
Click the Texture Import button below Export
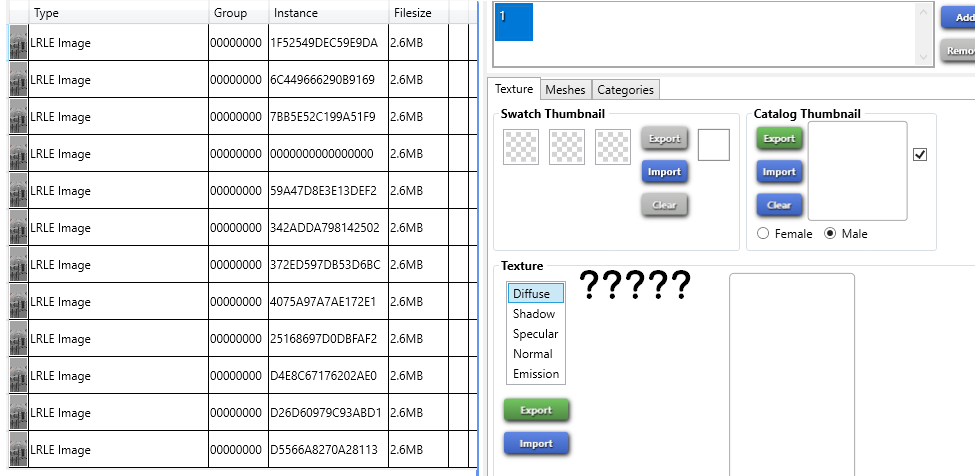536,444
